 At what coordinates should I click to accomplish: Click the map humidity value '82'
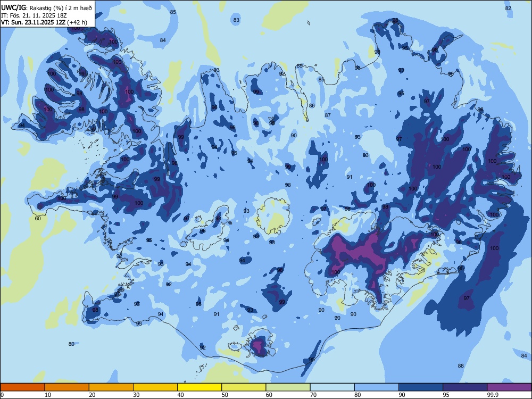pyautogui.click(x=508, y=9)
